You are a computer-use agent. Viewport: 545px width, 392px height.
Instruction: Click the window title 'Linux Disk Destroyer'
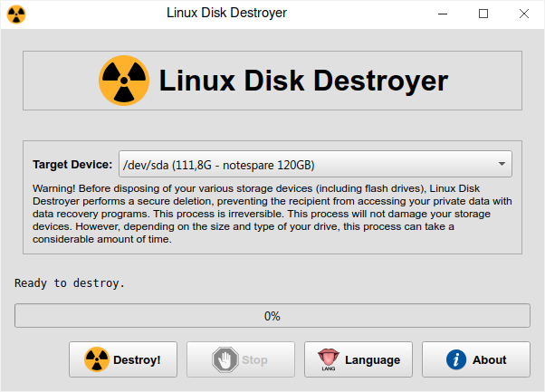click(226, 13)
